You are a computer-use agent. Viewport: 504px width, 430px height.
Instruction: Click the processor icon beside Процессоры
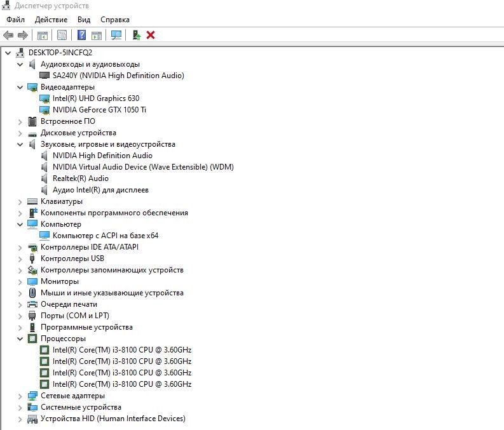click(x=32, y=339)
